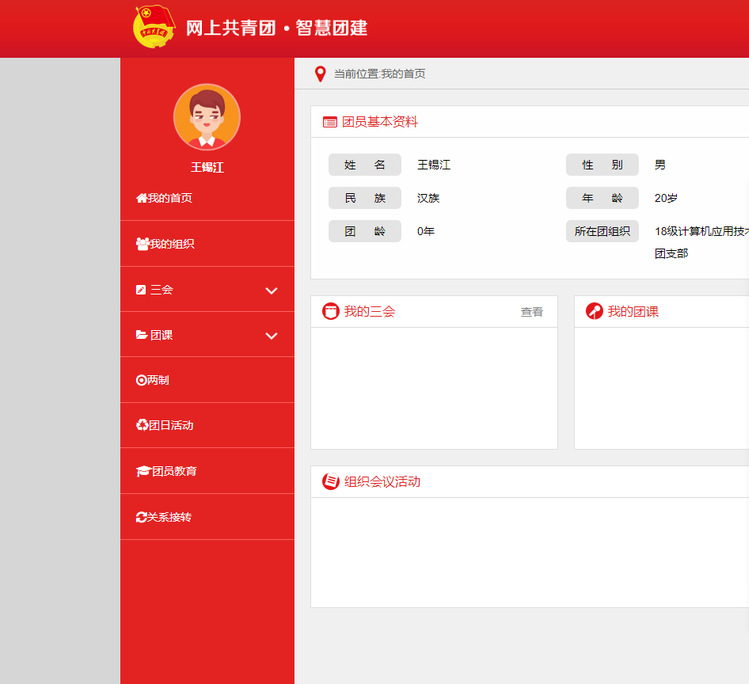Click the folder icon beside 团课
The image size is (749, 684).
[141, 335]
